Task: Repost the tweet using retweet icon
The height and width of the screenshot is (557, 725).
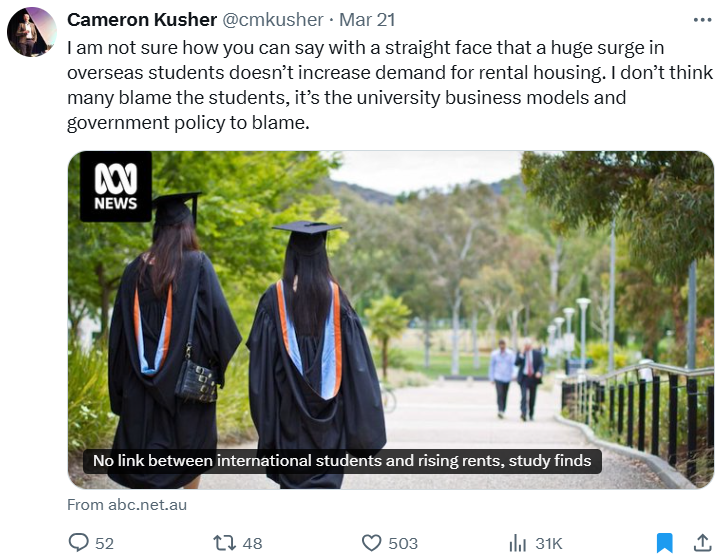Action: [x=225, y=543]
